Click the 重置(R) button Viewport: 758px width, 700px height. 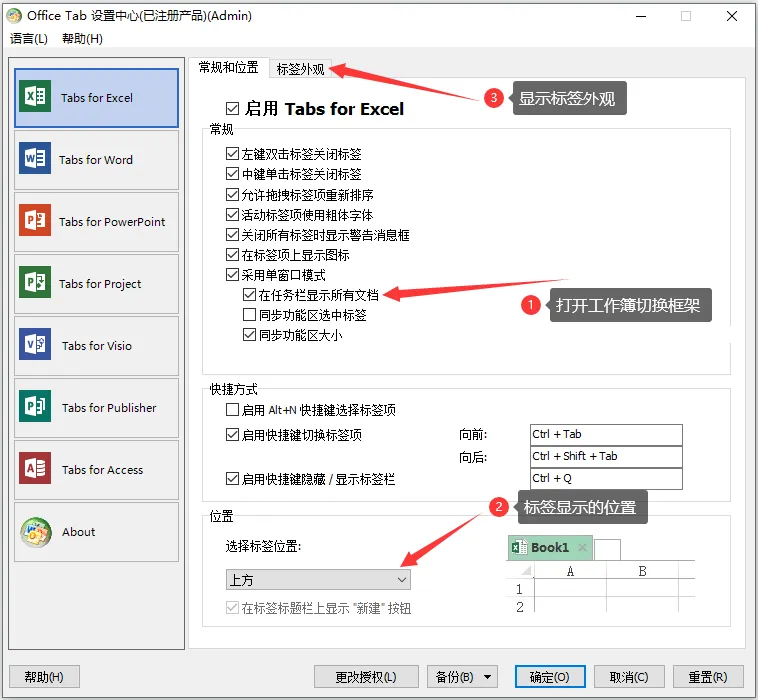click(708, 677)
